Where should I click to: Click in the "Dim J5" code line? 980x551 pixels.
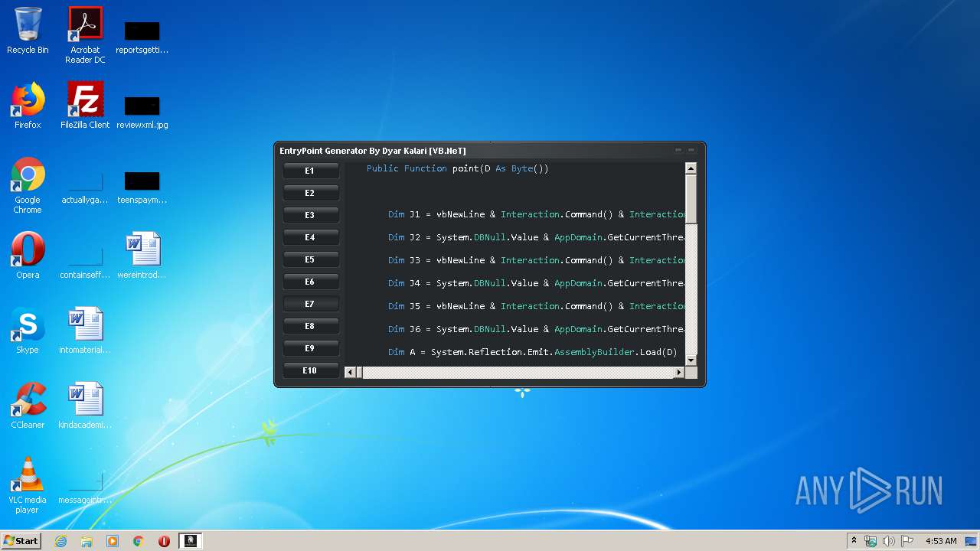pyautogui.click(x=536, y=306)
